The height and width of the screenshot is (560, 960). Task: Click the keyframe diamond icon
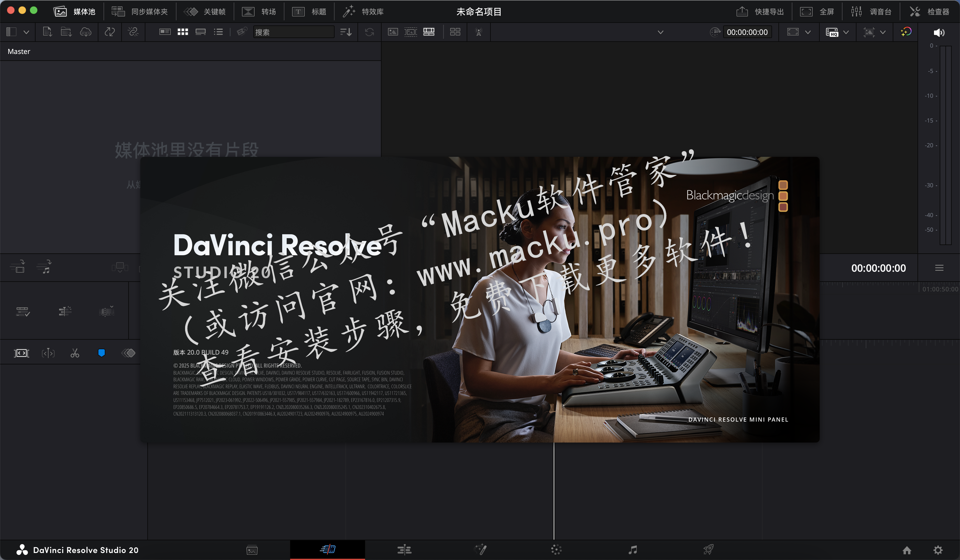point(128,353)
